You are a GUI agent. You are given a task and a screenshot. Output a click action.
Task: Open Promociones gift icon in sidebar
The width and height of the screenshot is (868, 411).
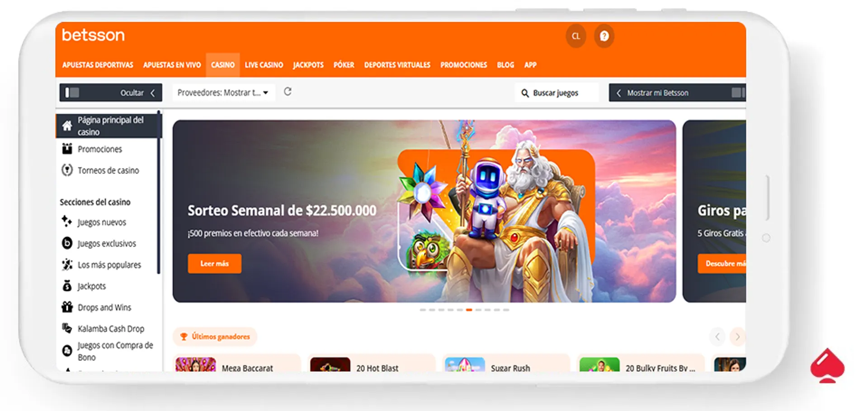click(x=67, y=149)
